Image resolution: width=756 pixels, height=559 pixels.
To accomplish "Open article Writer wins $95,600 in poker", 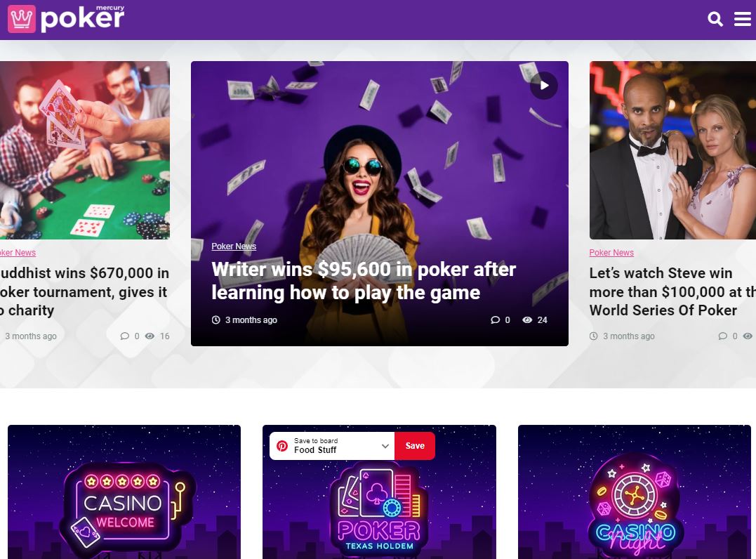I will click(364, 281).
